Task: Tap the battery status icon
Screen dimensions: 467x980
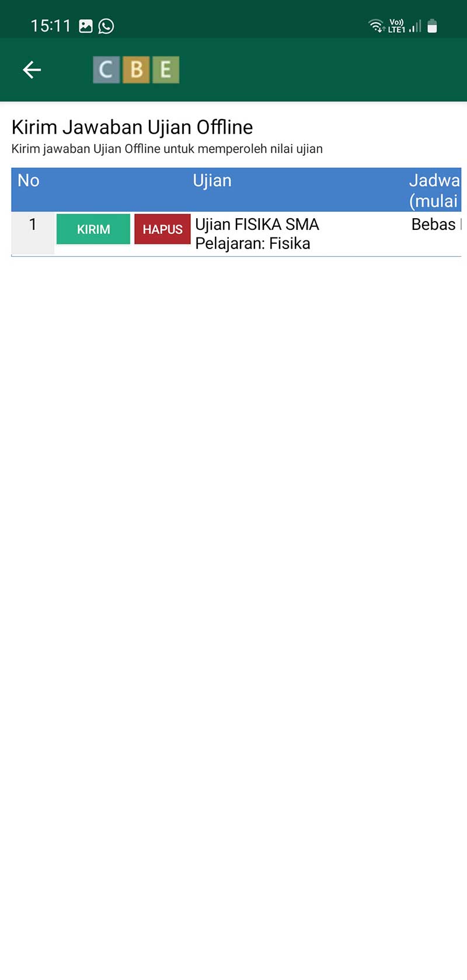Action: [432, 26]
